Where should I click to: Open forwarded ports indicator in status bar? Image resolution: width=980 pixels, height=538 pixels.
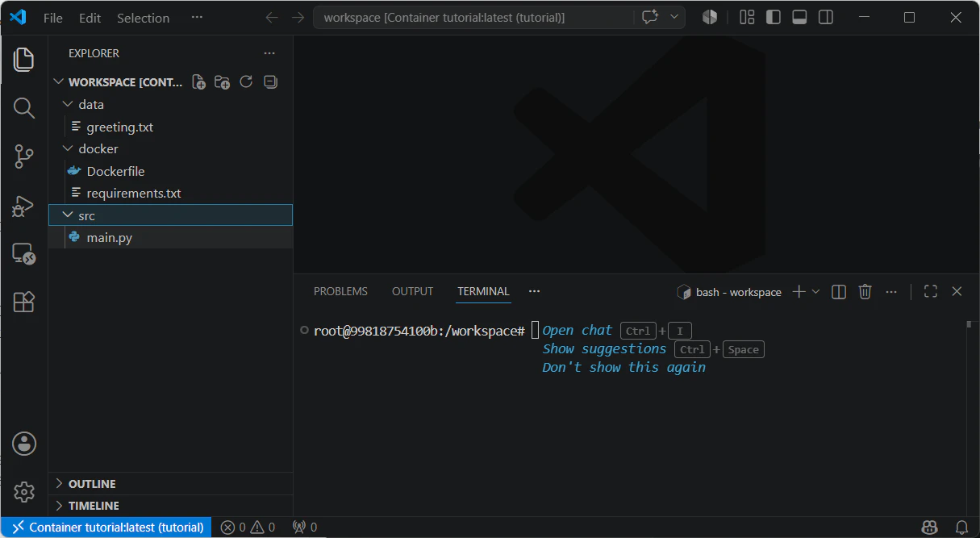click(305, 528)
